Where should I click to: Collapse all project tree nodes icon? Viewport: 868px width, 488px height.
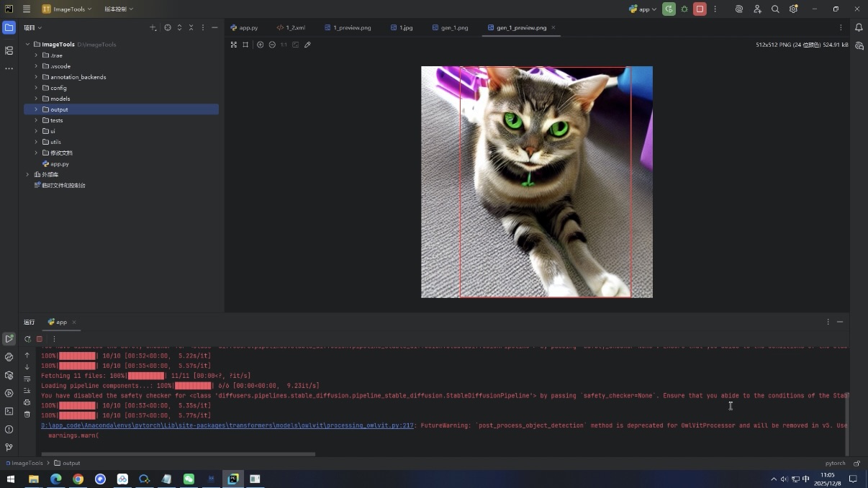click(x=191, y=27)
